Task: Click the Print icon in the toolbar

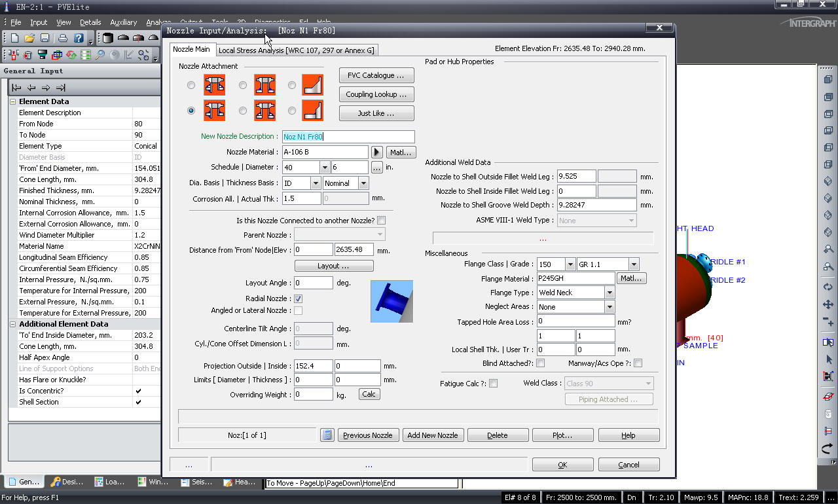Action: click(x=63, y=39)
